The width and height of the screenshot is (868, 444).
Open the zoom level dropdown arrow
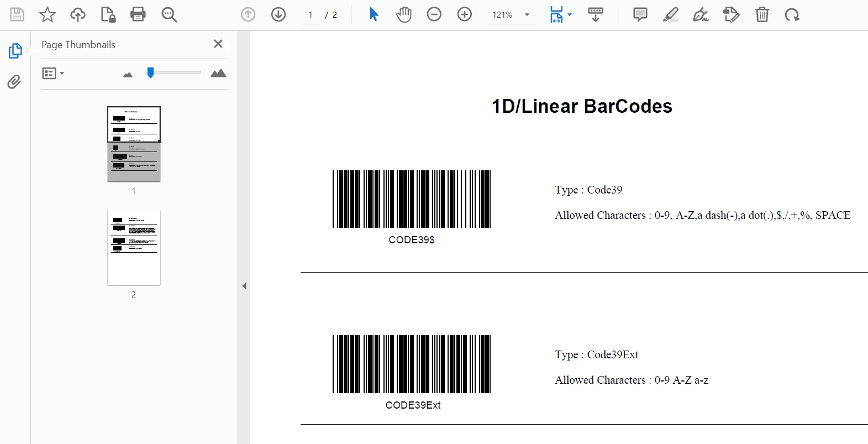point(527,15)
